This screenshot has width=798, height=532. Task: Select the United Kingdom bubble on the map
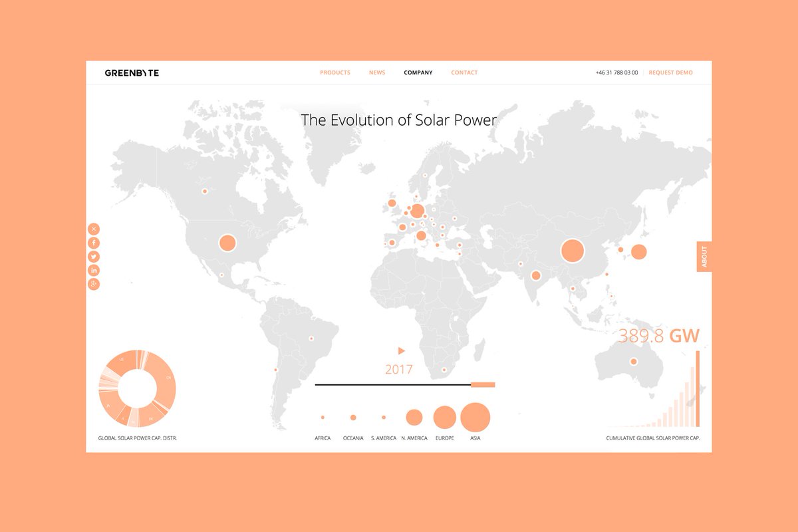(x=392, y=203)
